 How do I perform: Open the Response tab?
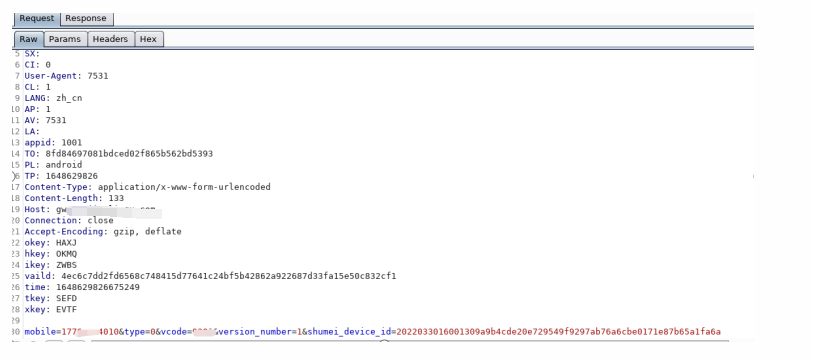tap(86, 18)
